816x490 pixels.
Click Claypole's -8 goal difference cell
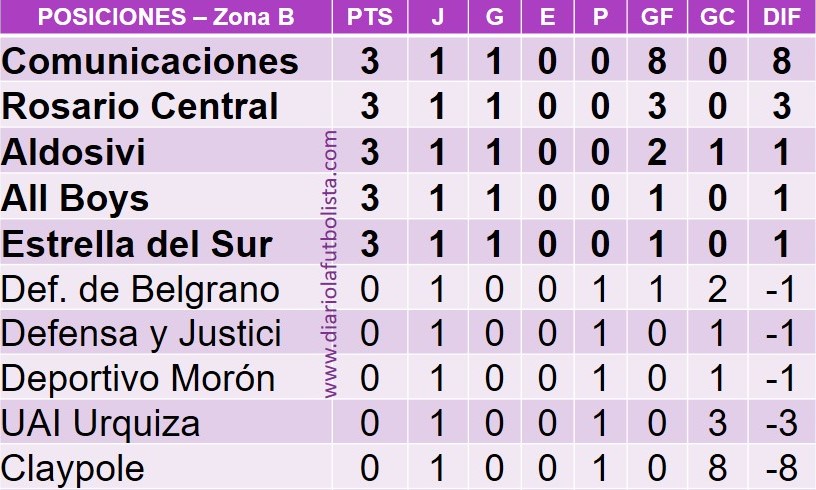(x=780, y=467)
